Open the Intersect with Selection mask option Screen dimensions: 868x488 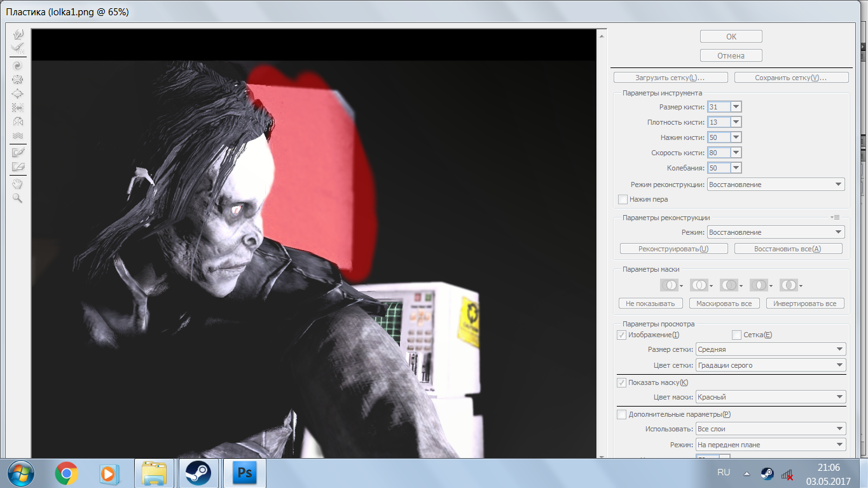(x=761, y=285)
